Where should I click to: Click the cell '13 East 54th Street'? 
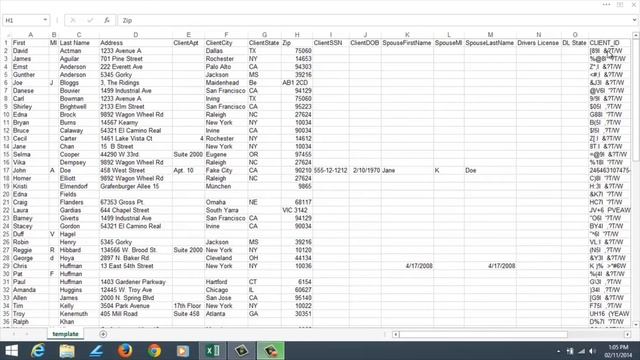[136, 266]
